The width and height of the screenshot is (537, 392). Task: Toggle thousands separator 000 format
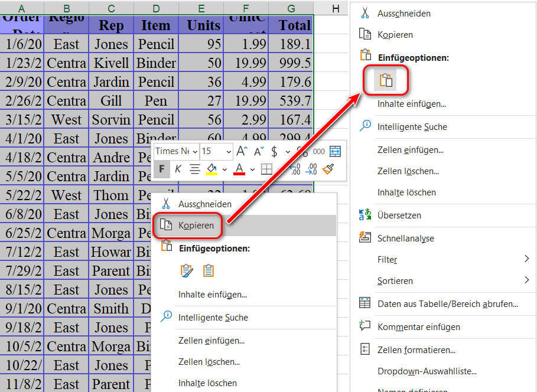pyautogui.click(x=318, y=151)
